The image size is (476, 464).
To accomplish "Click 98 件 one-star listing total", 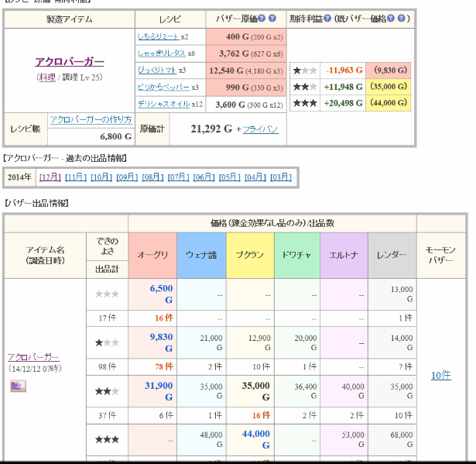I will click(x=107, y=366).
